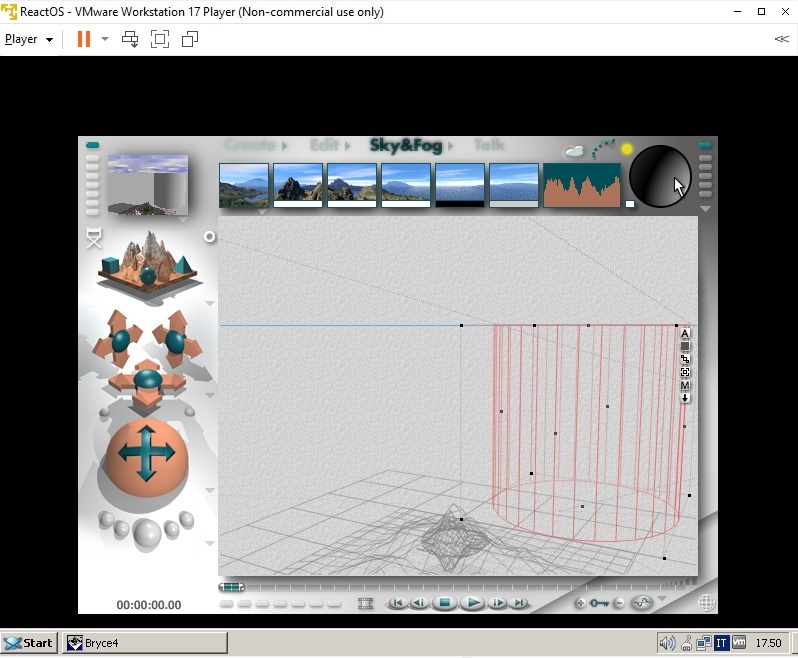Viewport: 798px width, 658px height.
Task: Click the track object target icon
Action: pyautogui.click(x=685, y=372)
